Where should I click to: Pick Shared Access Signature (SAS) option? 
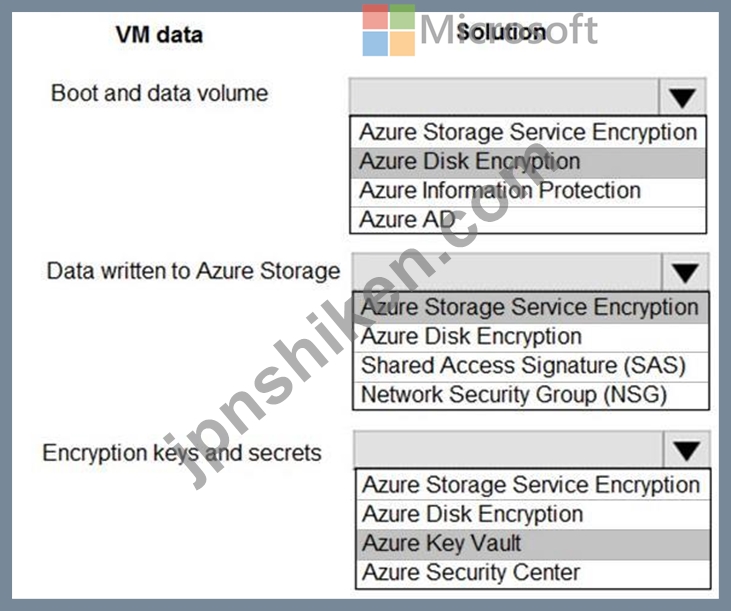pos(531,366)
